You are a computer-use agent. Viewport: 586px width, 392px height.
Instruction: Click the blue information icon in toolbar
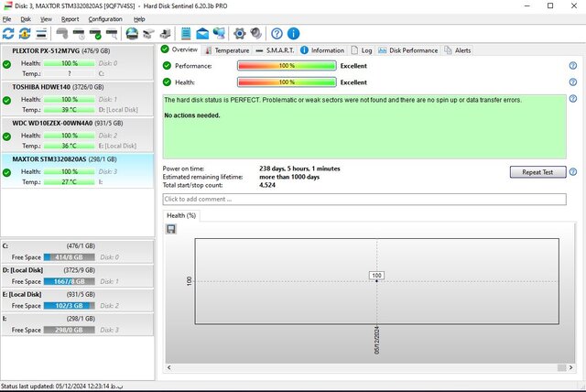pyautogui.click(x=293, y=34)
